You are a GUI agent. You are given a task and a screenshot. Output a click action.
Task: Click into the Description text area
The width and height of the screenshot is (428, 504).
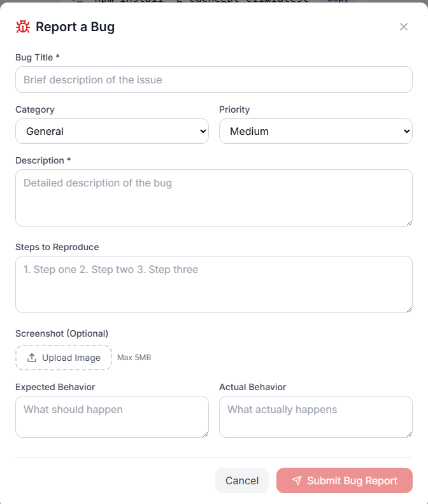[214, 197]
